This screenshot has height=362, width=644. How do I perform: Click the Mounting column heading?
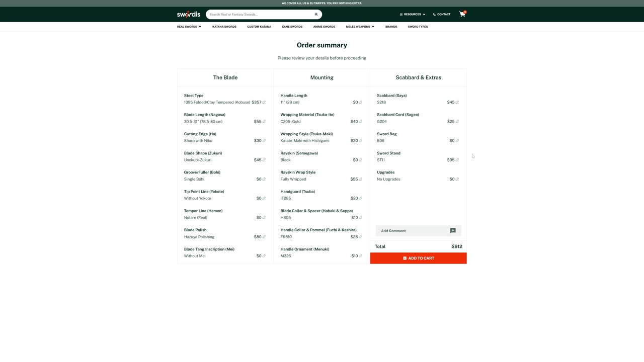pyautogui.click(x=322, y=77)
